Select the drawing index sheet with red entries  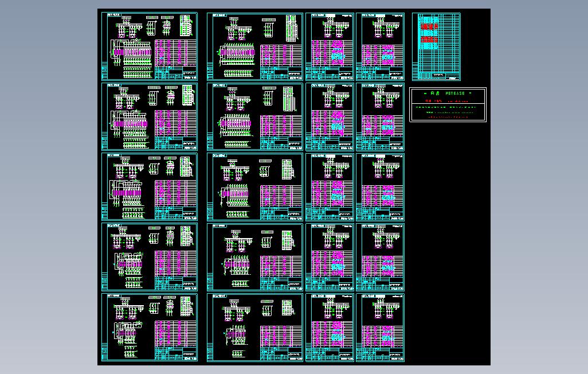(436, 46)
